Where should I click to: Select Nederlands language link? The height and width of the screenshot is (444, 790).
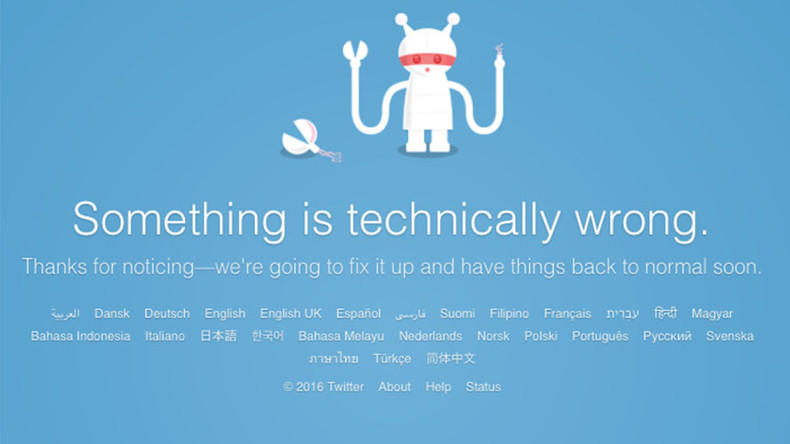tap(430, 336)
